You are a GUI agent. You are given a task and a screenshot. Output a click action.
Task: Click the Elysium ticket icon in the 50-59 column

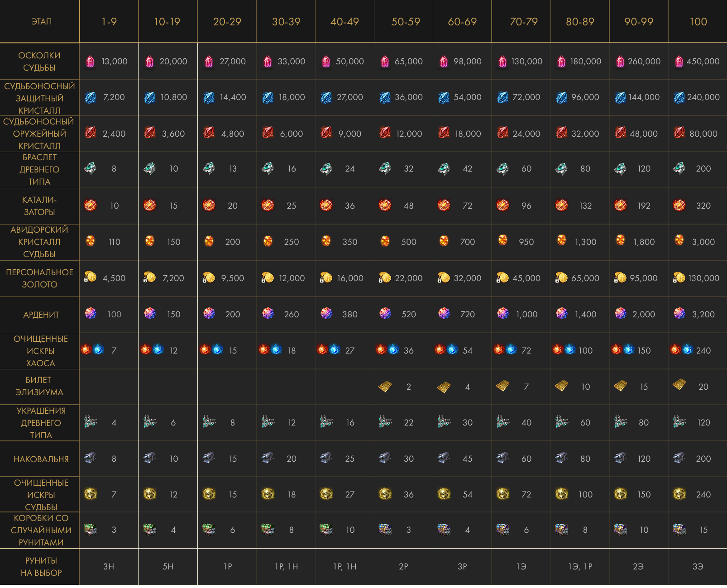click(385, 387)
